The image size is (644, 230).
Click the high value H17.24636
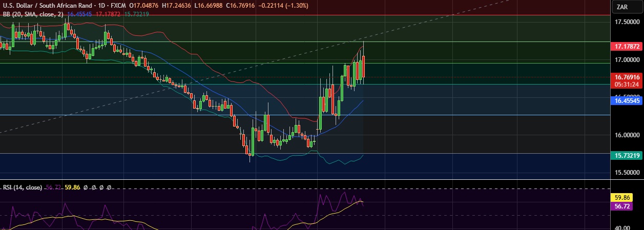(177, 5)
